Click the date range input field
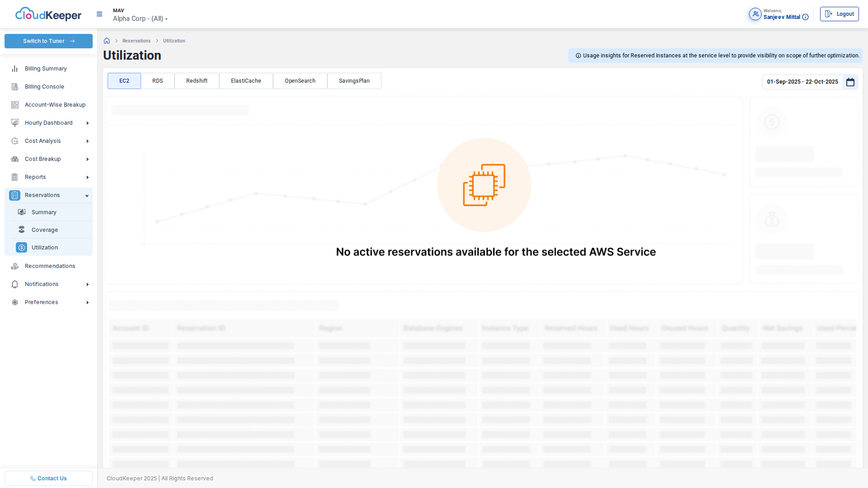The width and height of the screenshot is (868, 488). (x=802, y=82)
